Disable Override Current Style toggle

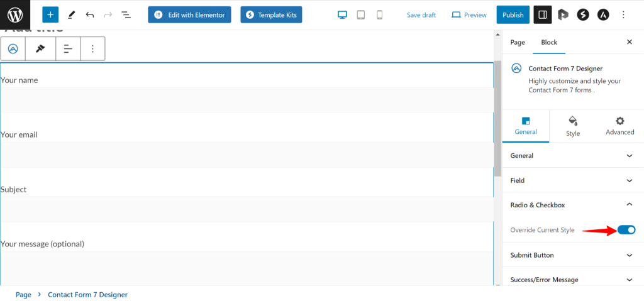626,230
